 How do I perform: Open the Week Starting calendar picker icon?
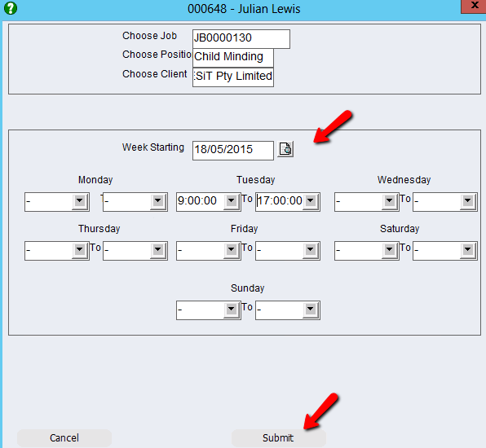point(285,150)
